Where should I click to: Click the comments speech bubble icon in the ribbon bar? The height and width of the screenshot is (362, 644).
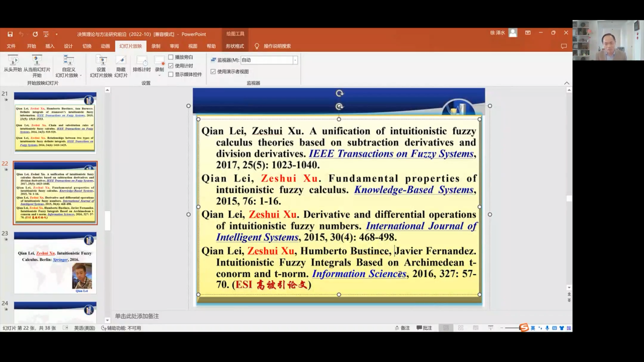pos(564,46)
